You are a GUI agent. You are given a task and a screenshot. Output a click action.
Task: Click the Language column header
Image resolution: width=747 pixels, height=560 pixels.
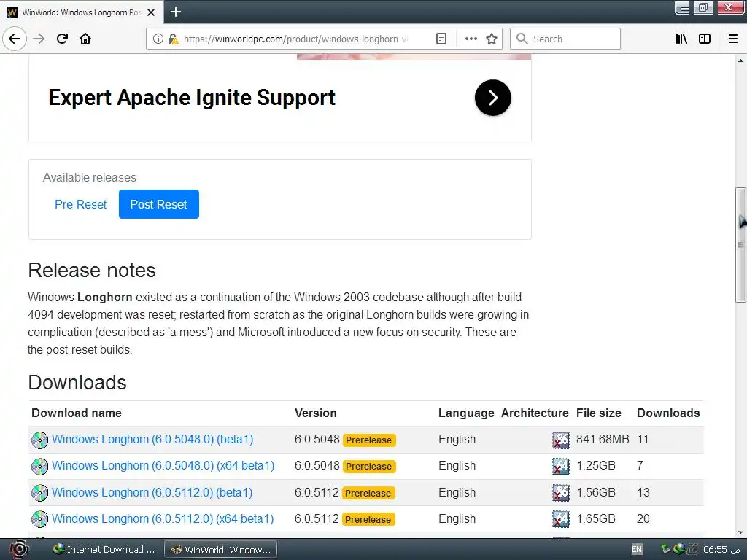(466, 413)
